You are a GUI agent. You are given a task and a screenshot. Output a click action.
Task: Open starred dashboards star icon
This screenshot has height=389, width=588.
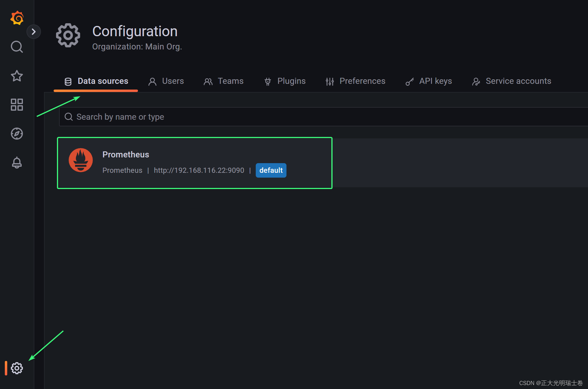pyautogui.click(x=17, y=76)
